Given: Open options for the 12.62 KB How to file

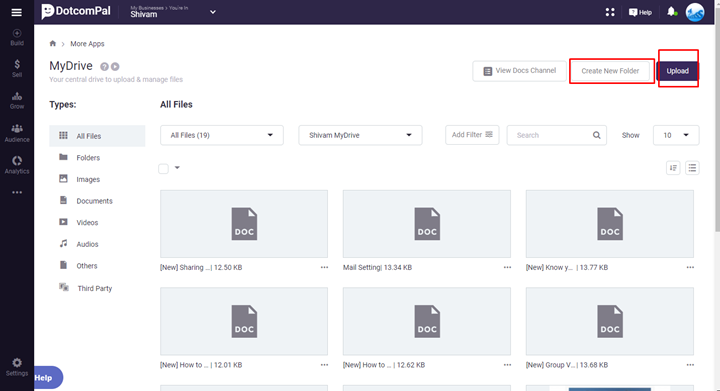Looking at the screenshot, I should click(507, 365).
